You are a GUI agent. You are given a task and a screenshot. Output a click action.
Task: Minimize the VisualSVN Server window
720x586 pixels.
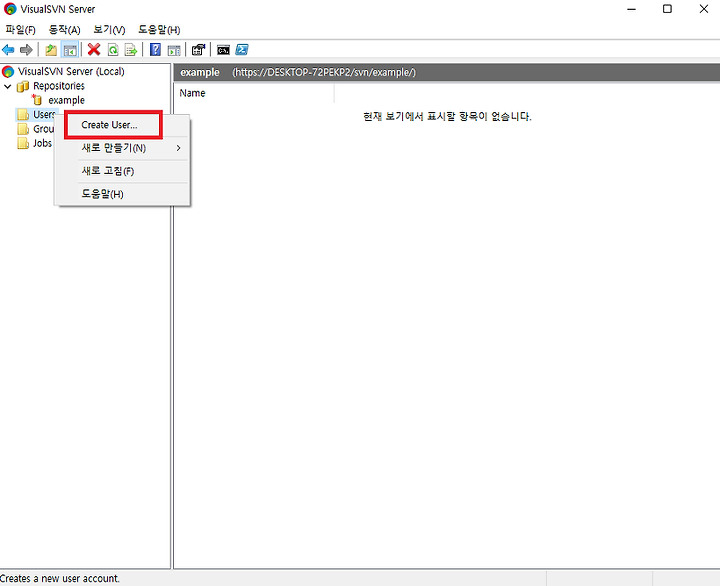[x=632, y=9]
